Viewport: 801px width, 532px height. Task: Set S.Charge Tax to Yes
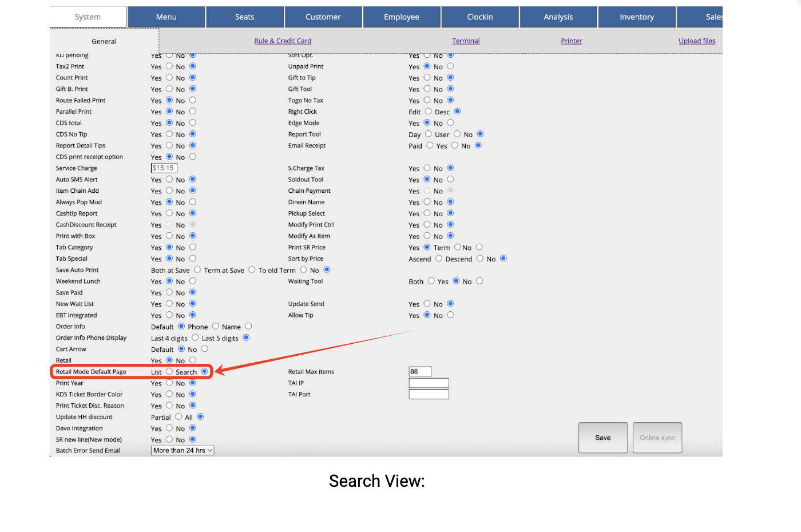click(x=427, y=168)
